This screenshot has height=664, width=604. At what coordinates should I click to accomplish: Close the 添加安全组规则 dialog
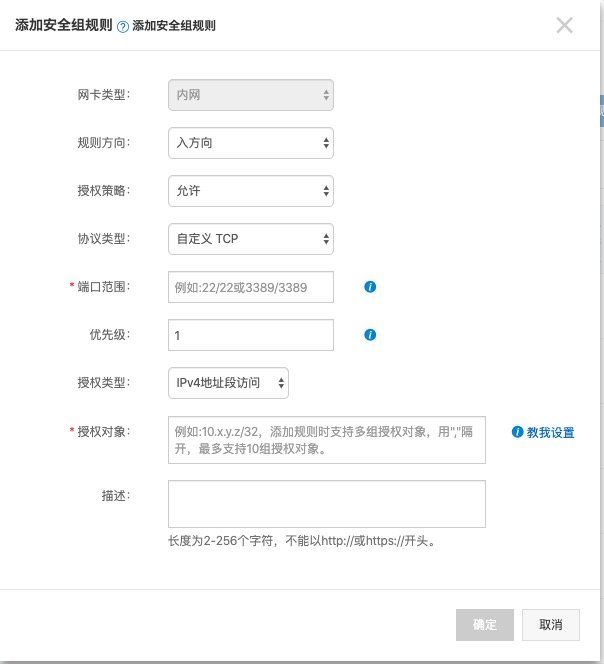(564, 25)
